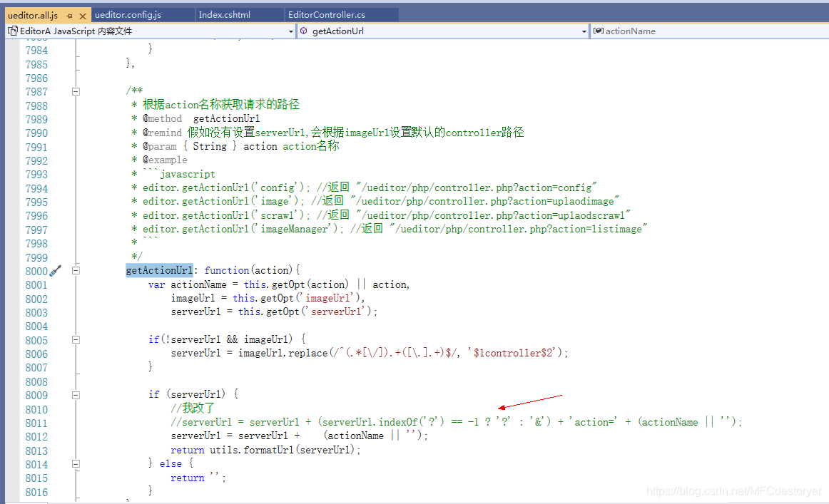Viewport: 829px width, 504px height.
Task: Click line number 7994 in the gutter
Action: click(36, 189)
